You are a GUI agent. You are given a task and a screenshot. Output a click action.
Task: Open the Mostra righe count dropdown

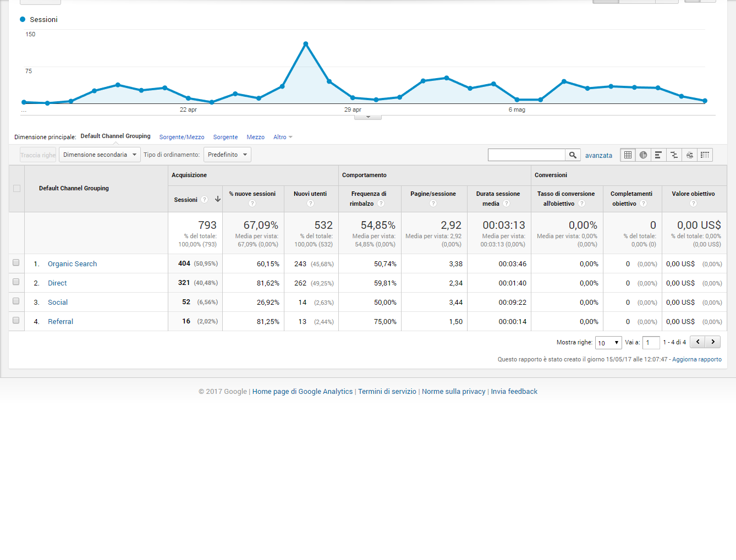click(608, 343)
